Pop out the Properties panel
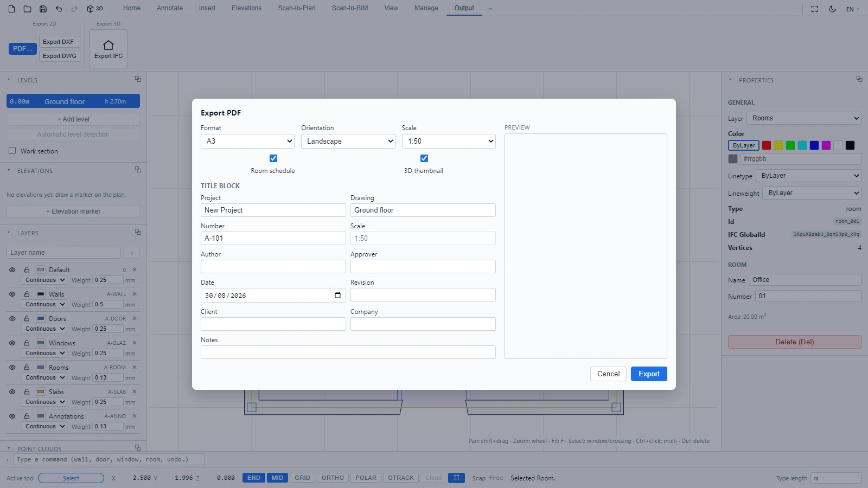 tap(859, 79)
